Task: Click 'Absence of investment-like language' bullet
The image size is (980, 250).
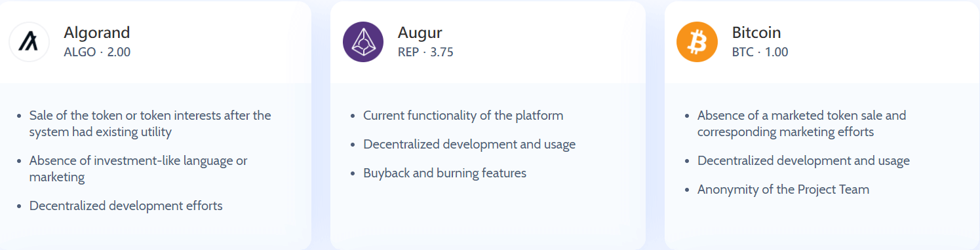Action: click(138, 169)
